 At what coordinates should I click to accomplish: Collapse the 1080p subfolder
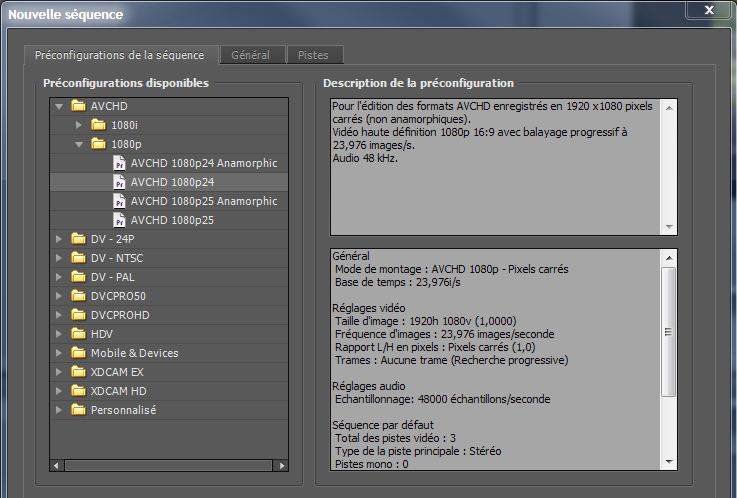pyautogui.click(x=79, y=144)
